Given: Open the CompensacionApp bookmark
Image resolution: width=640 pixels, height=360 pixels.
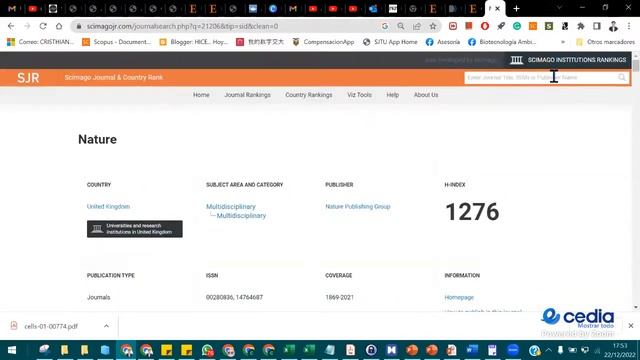Looking at the screenshot, I should click(323, 42).
